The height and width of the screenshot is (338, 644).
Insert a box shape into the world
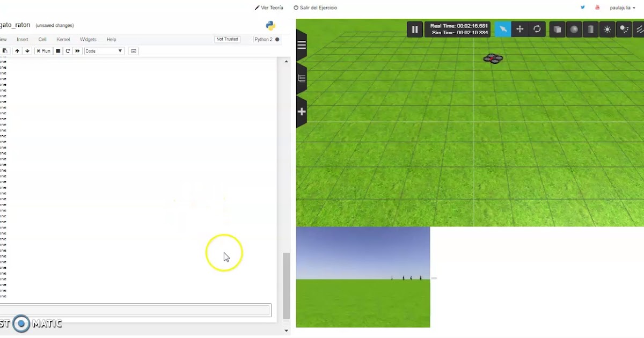tap(557, 30)
